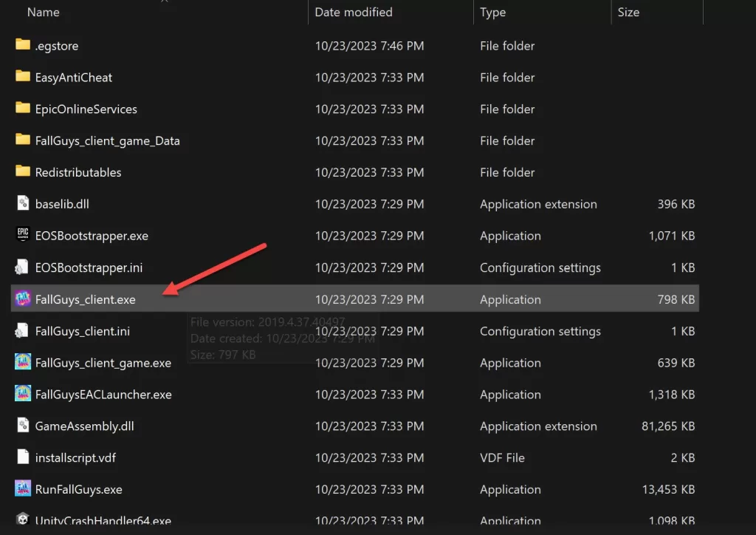Select the EasyAntiCheat folder icon

point(23,76)
